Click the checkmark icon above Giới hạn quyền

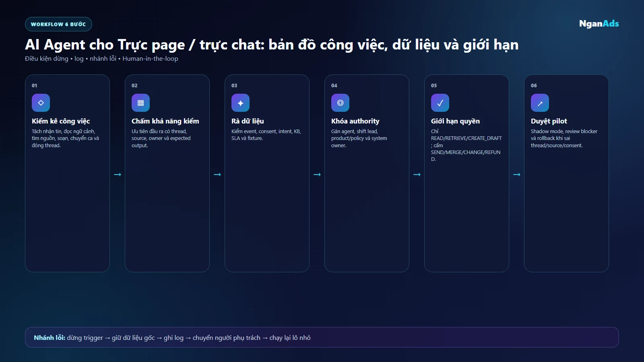(440, 103)
